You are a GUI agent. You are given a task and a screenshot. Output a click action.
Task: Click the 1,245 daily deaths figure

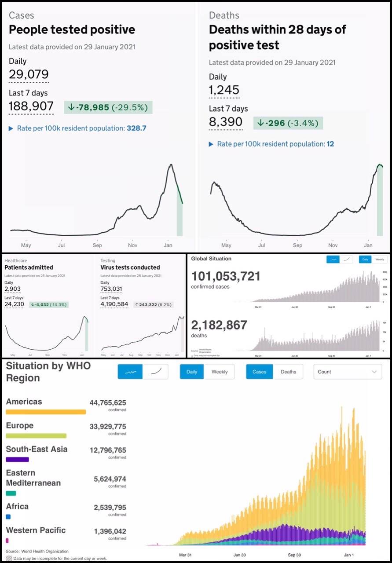(224, 90)
